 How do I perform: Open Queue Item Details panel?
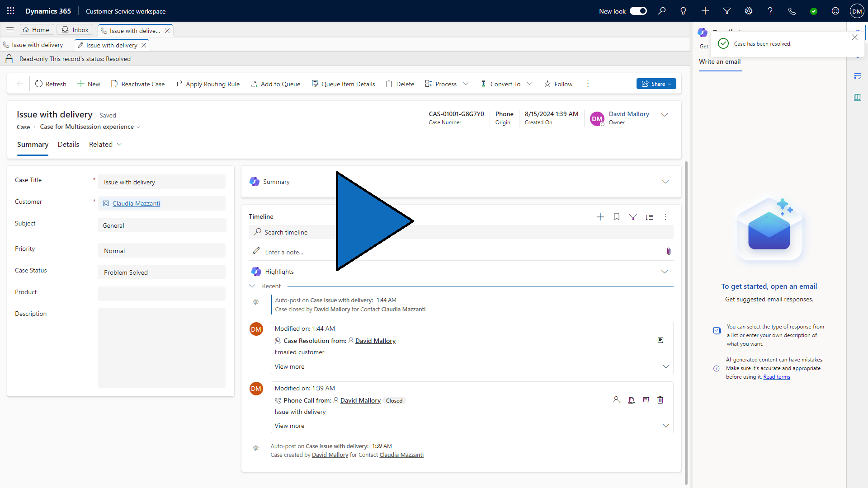pos(344,84)
